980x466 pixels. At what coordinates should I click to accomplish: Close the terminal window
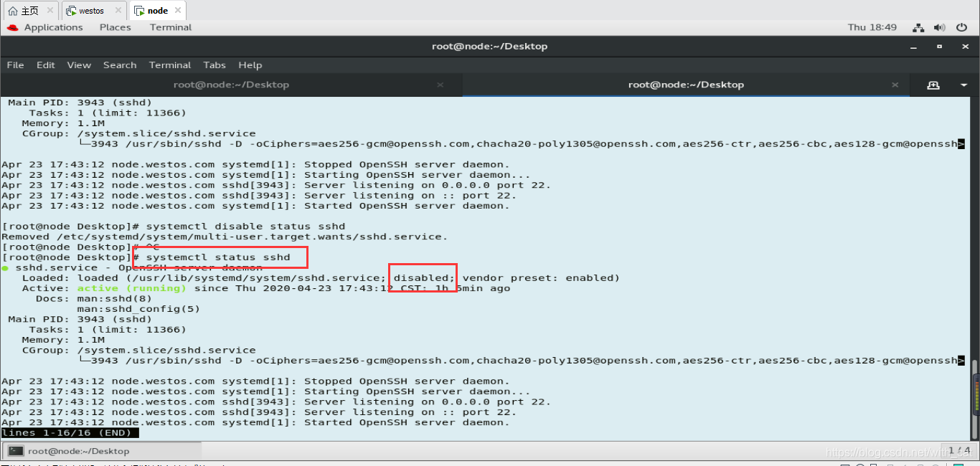963,47
